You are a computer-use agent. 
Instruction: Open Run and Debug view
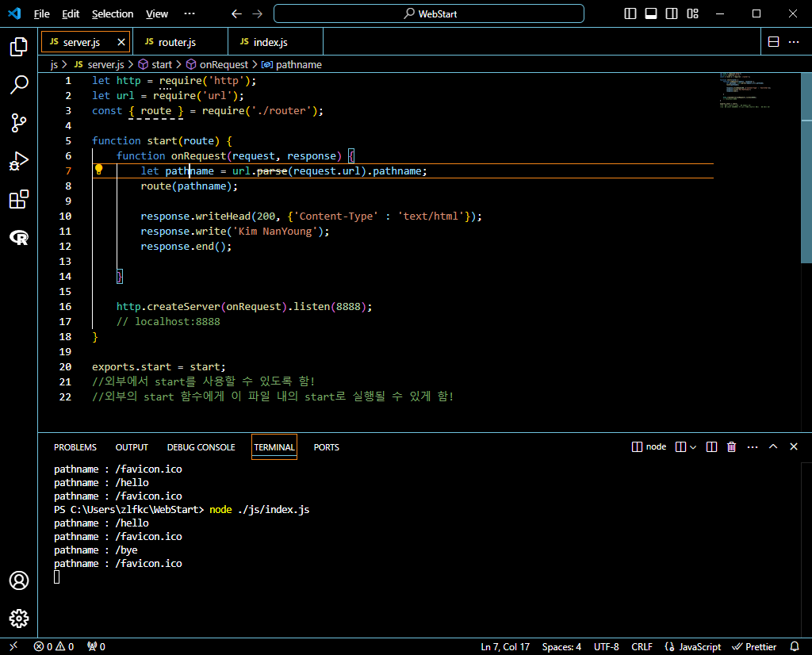click(19, 161)
